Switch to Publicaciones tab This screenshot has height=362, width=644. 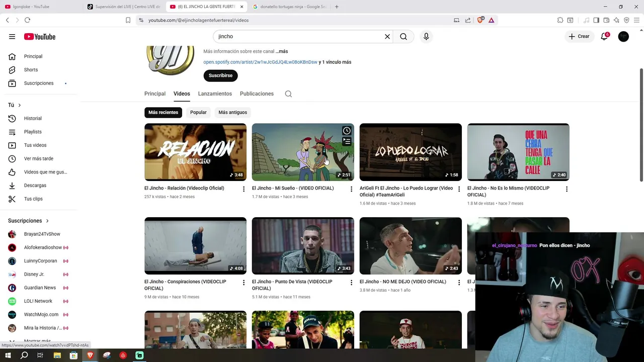coord(257,94)
